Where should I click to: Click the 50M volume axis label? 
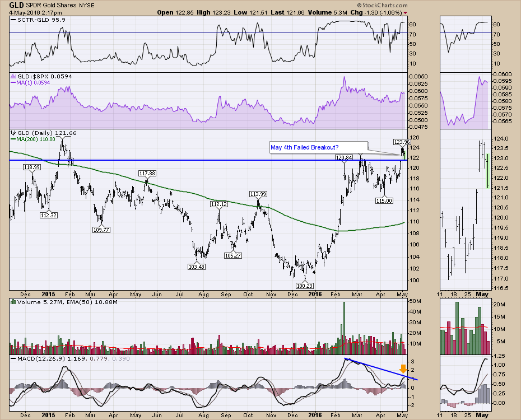coord(416,301)
